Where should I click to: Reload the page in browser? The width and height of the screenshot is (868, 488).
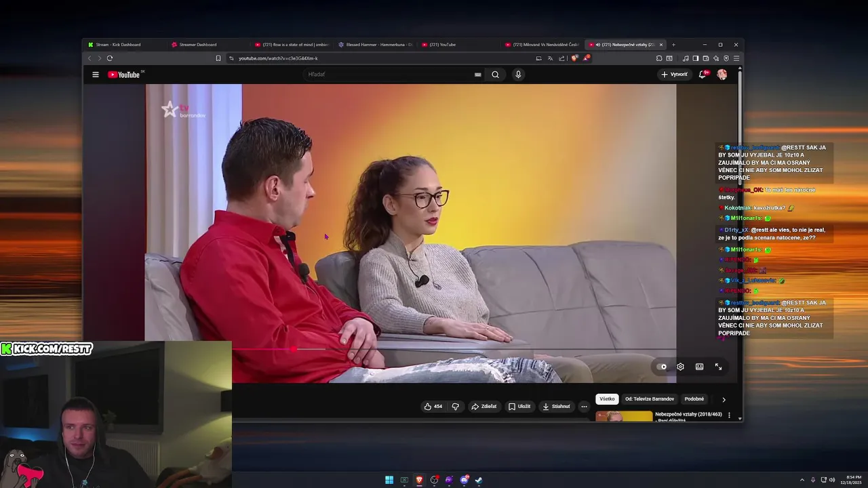(x=109, y=58)
